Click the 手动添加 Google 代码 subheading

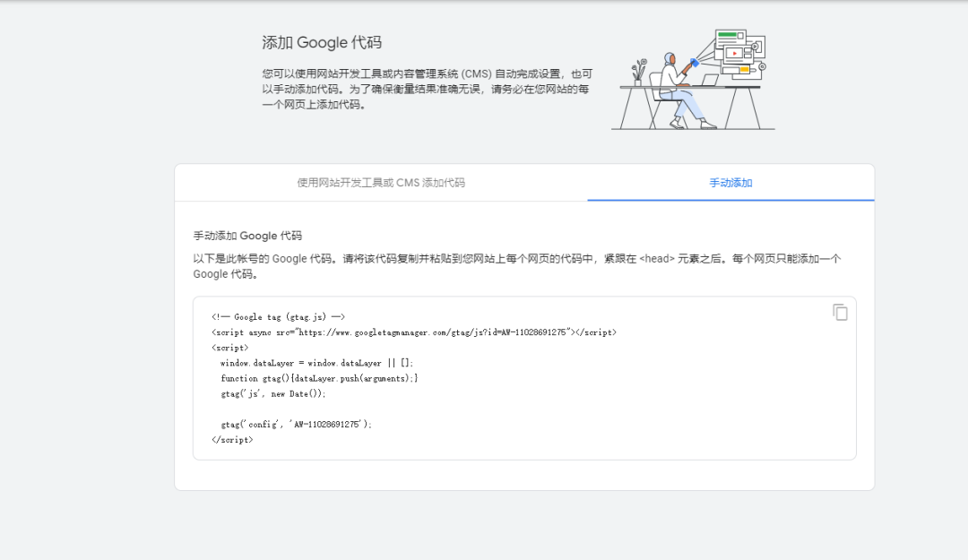(x=247, y=236)
